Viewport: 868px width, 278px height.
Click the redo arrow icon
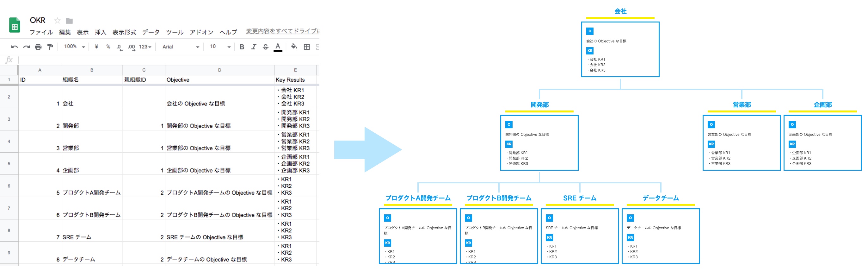coord(26,47)
